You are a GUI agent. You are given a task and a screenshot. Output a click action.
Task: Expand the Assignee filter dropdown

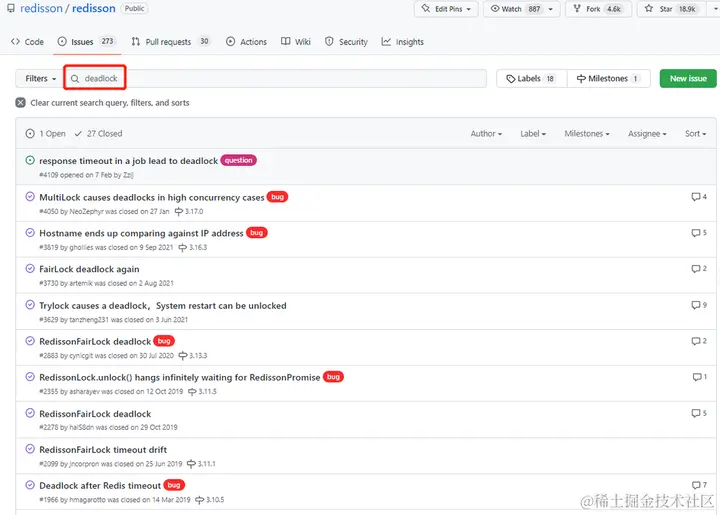point(647,134)
